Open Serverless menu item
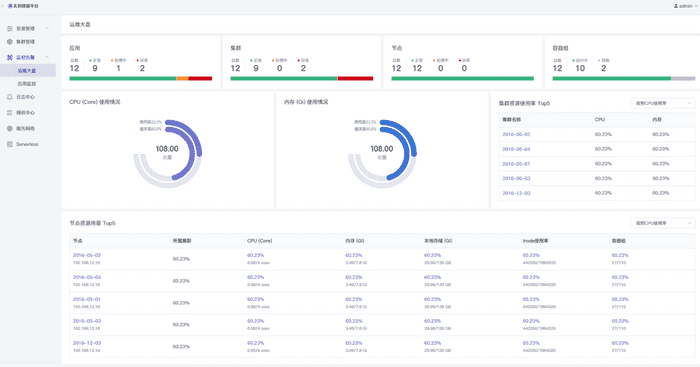The image size is (700, 367). (28, 144)
